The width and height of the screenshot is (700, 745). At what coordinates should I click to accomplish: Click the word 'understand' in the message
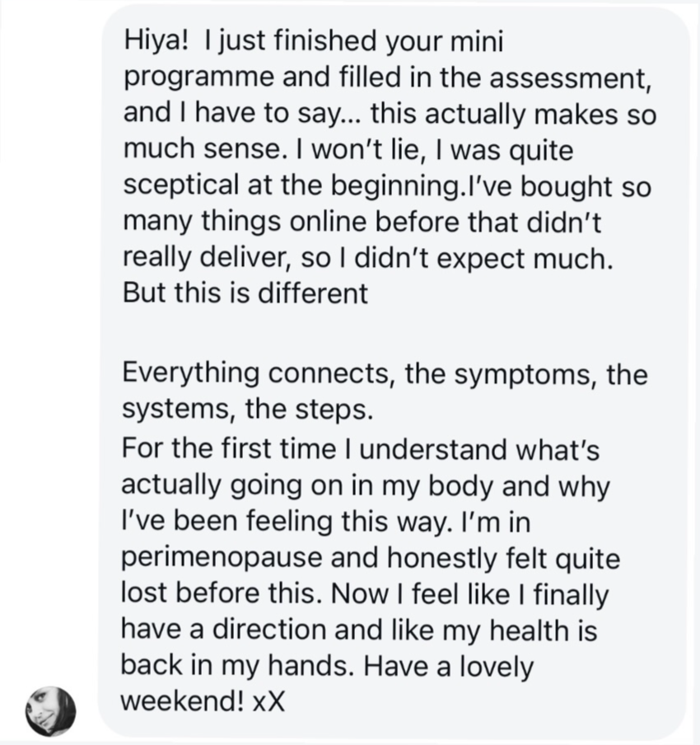(x=433, y=448)
